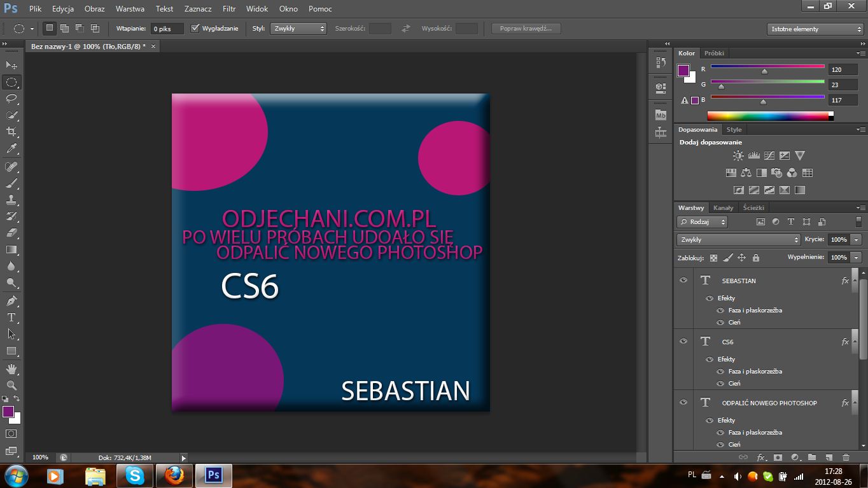Hide the CS6 layer
The width and height of the screenshot is (868, 488).
(x=683, y=341)
